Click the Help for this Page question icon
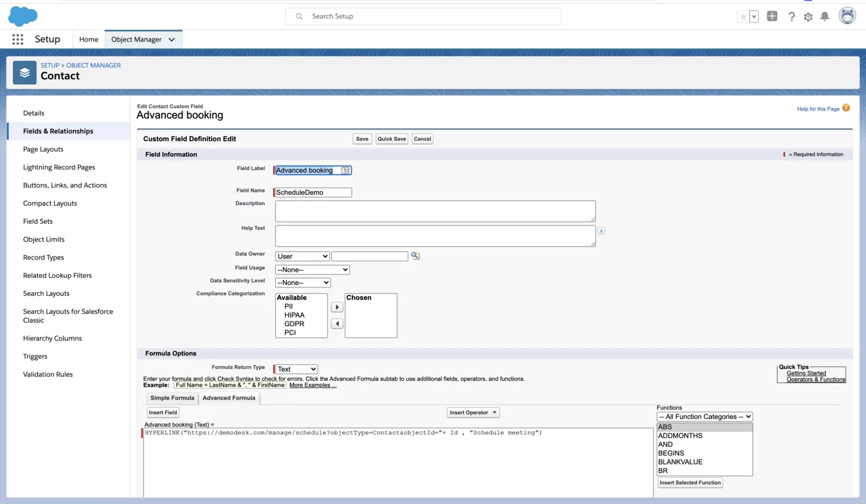The height and width of the screenshot is (504, 866). 846,108
